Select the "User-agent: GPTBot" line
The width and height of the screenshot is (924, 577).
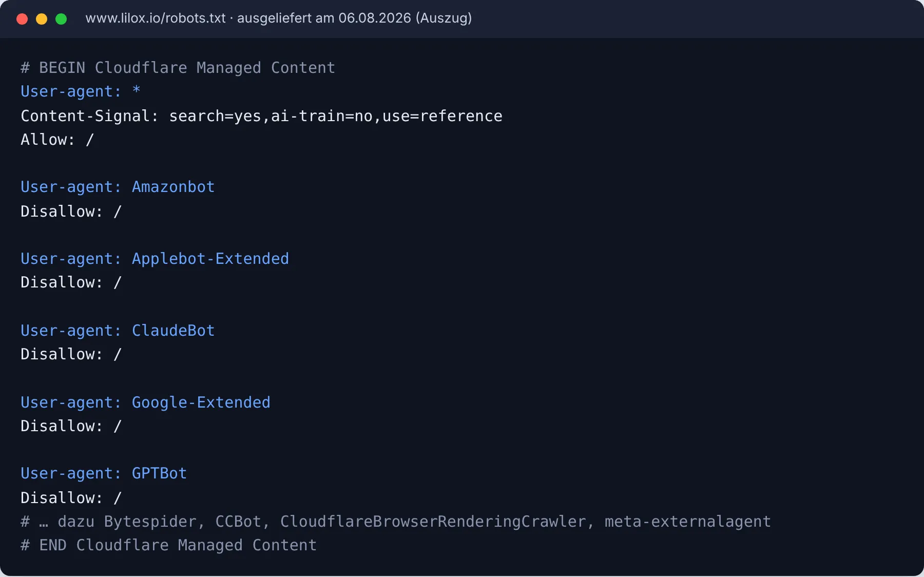pos(104,473)
